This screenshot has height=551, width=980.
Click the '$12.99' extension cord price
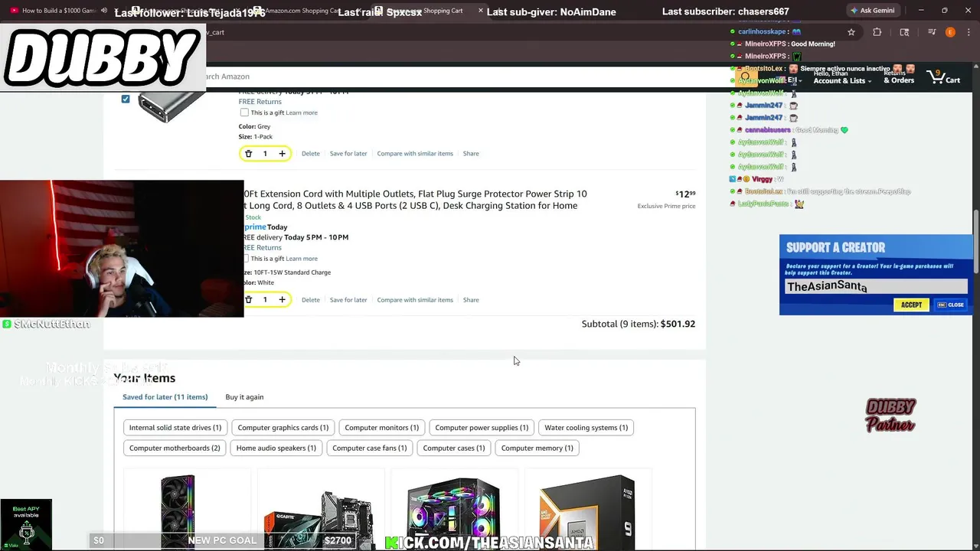pyautogui.click(x=685, y=194)
